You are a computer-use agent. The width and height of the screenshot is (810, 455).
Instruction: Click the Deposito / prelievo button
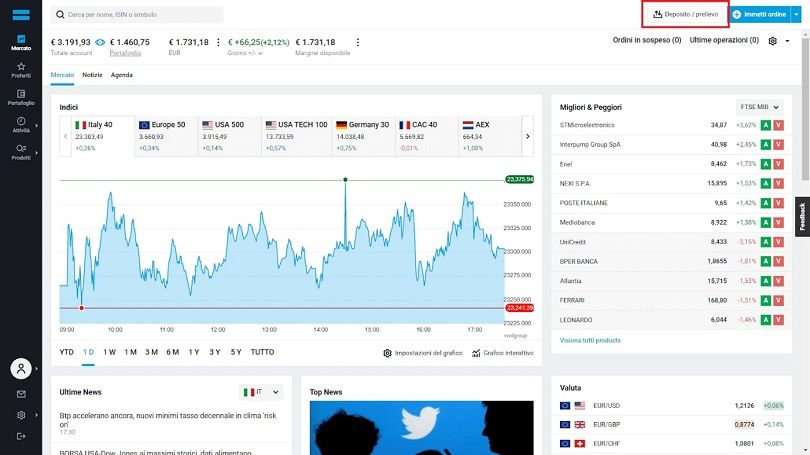(x=686, y=14)
